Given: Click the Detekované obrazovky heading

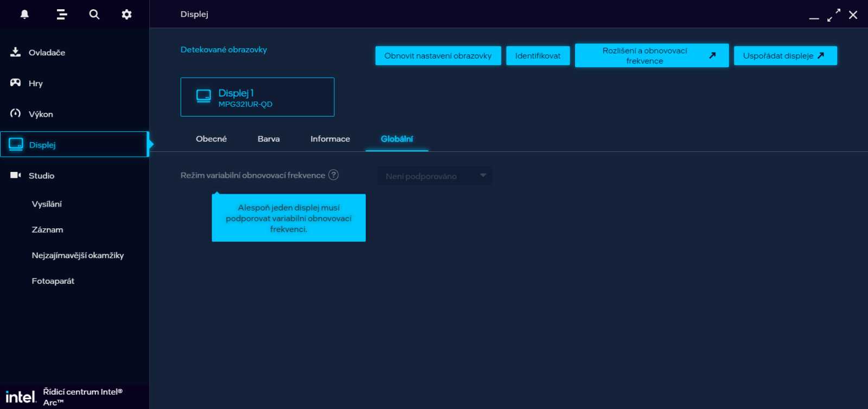Looking at the screenshot, I should [224, 49].
